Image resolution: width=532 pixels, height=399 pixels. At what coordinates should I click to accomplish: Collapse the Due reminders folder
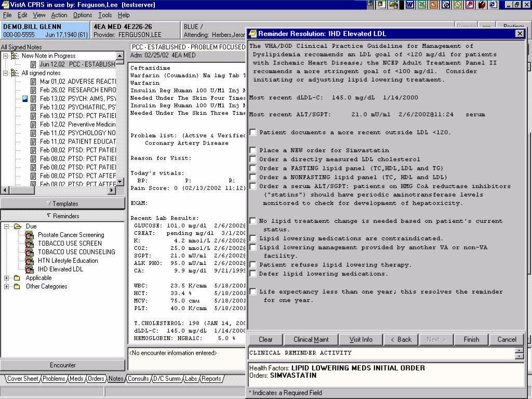pos(6,227)
